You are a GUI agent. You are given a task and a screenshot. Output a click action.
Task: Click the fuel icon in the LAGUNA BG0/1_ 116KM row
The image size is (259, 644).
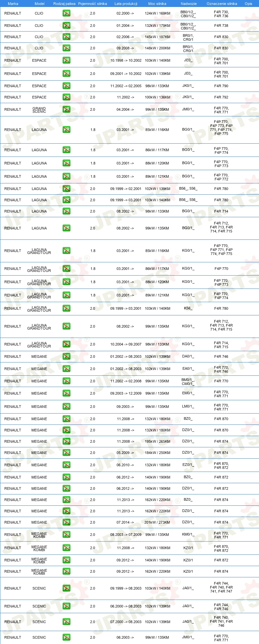pyautogui.click(x=66, y=130)
